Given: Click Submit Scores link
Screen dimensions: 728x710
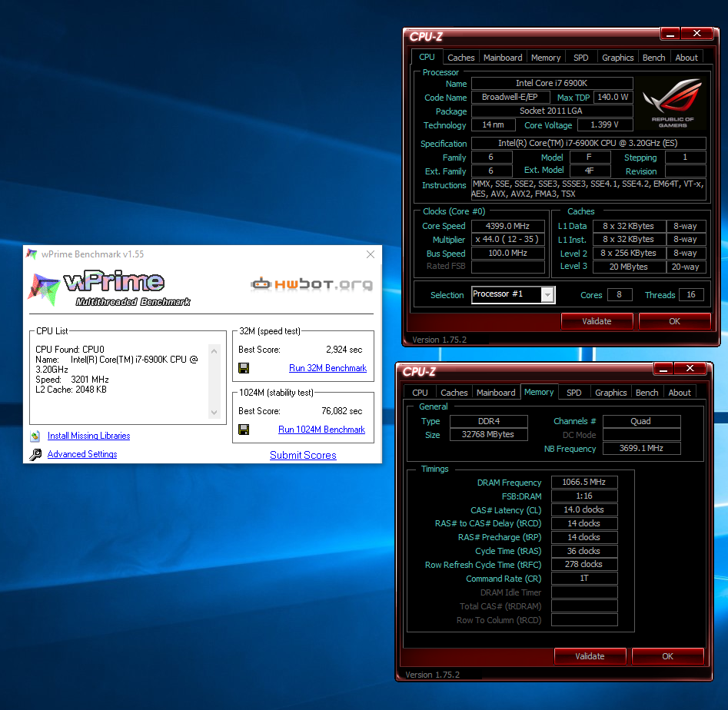Looking at the screenshot, I should (x=303, y=455).
